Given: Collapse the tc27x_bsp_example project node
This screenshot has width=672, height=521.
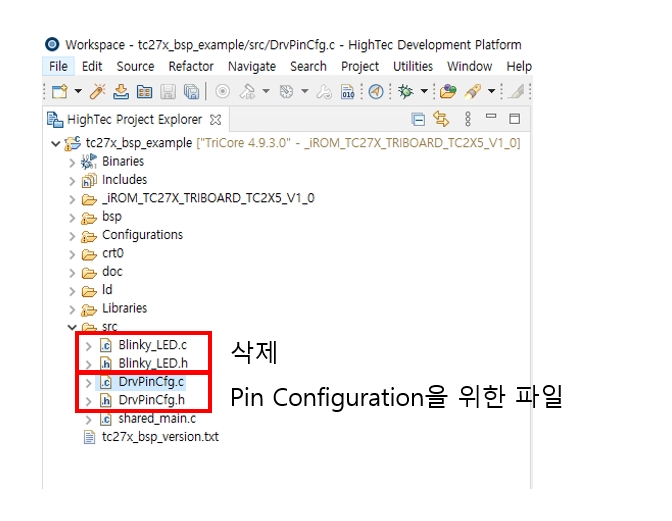Looking at the screenshot, I should coord(55,144).
